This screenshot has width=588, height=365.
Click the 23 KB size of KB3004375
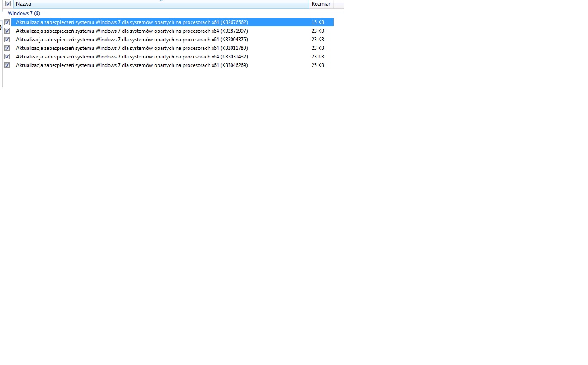318,40
